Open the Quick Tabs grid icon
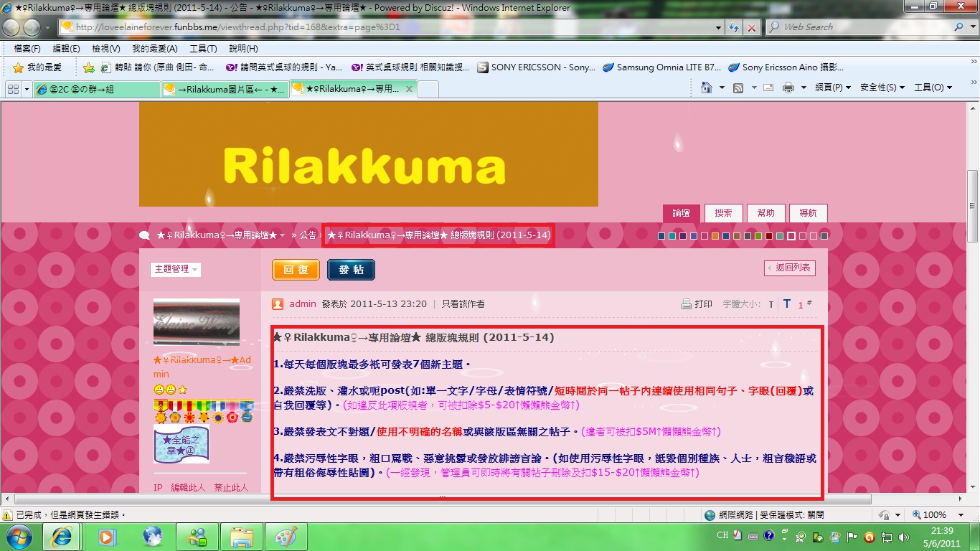Screen dimensions: 980x551 (x=12, y=89)
